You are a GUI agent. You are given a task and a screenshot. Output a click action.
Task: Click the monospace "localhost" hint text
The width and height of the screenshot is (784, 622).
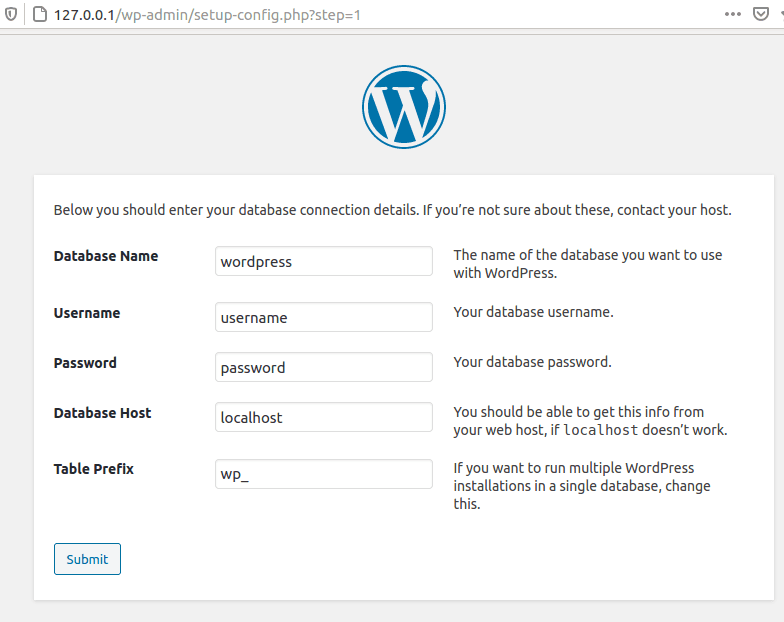tap(601, 431)
